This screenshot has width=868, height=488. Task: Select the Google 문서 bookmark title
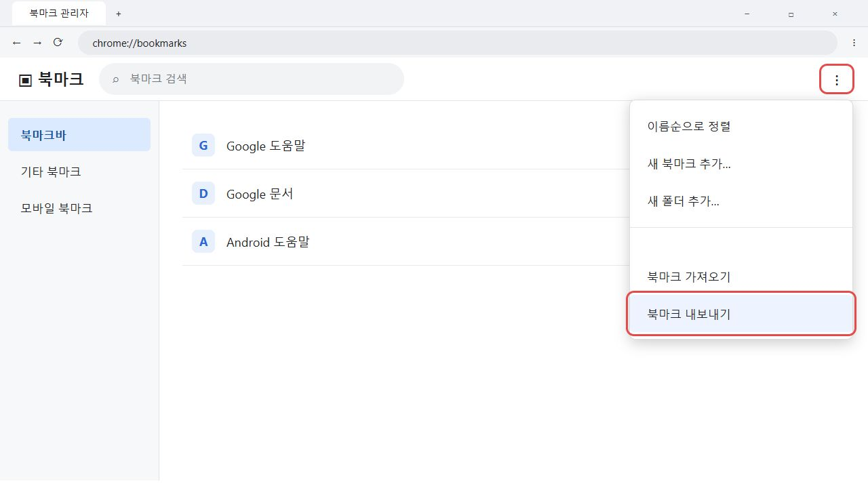pos(260,194)
